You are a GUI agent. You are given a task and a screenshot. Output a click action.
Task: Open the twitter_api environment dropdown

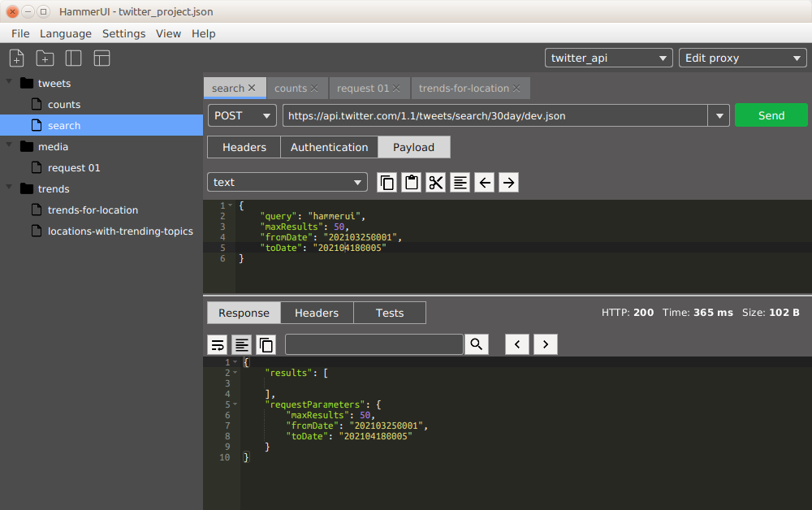tap(609, 58)
